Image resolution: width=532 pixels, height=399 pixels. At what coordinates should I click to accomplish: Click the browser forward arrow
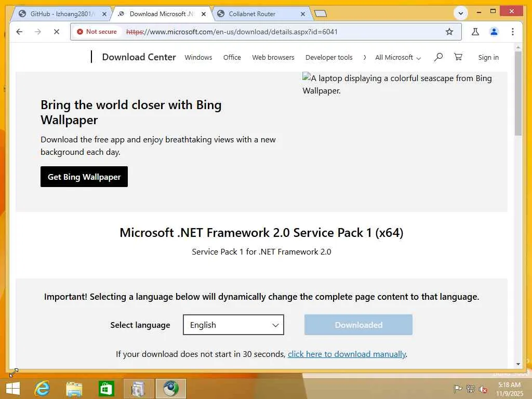(x=37, y=32)
